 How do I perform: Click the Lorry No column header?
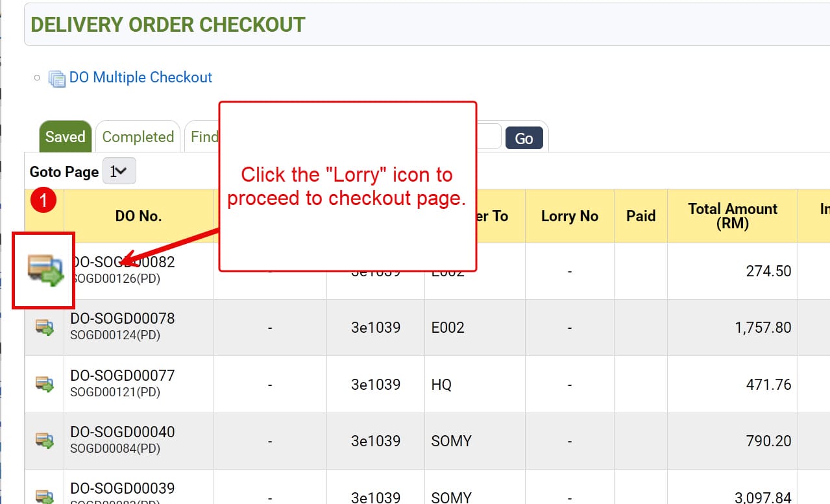[x=569, y=216]
